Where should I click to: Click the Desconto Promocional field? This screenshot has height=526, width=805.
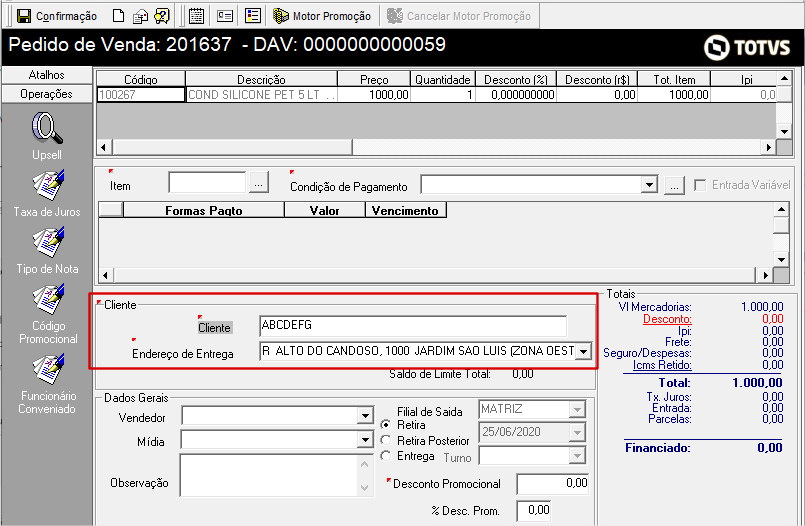pos(552,484)
